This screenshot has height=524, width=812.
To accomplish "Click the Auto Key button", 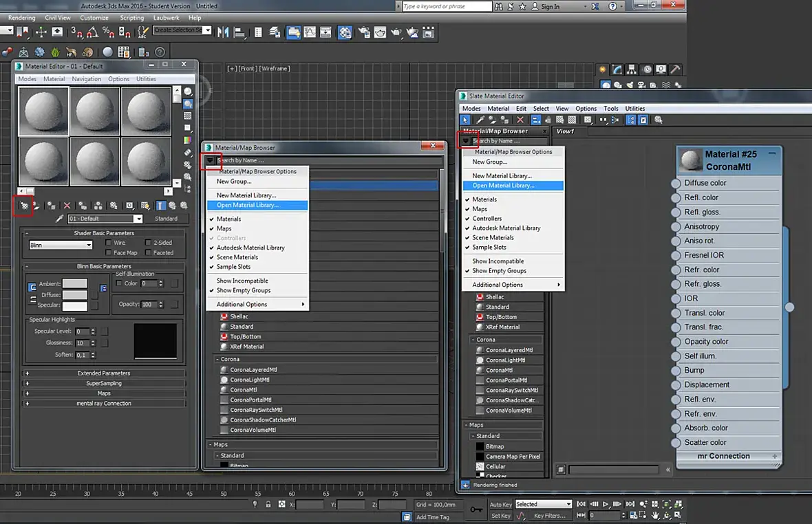I will (x=501, y=504).
